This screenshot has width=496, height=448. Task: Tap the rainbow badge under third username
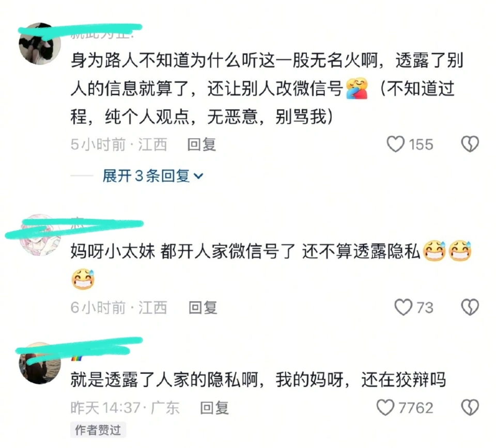(x=76, y=358)
